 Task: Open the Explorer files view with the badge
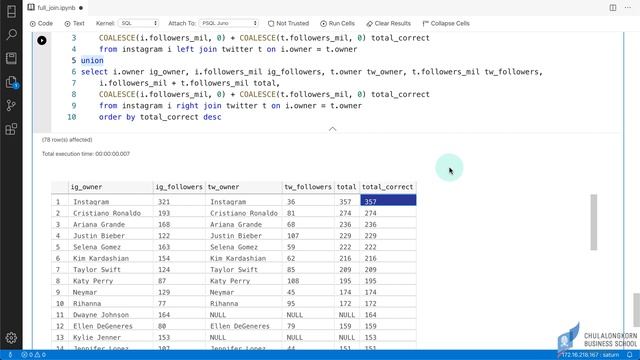(11, 82)
